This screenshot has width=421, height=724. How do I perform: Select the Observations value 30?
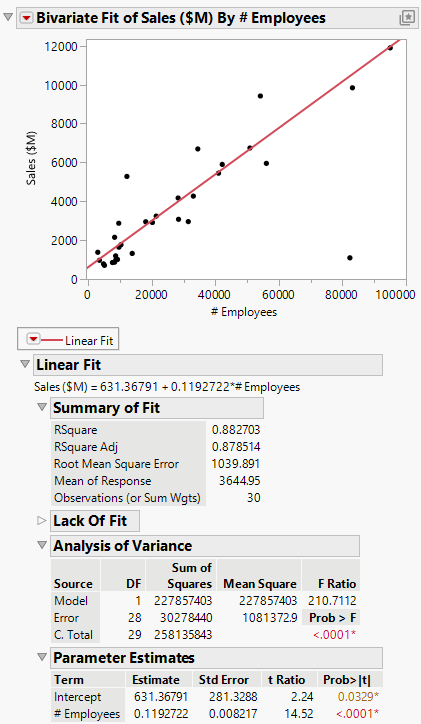(x=253, y=498)
